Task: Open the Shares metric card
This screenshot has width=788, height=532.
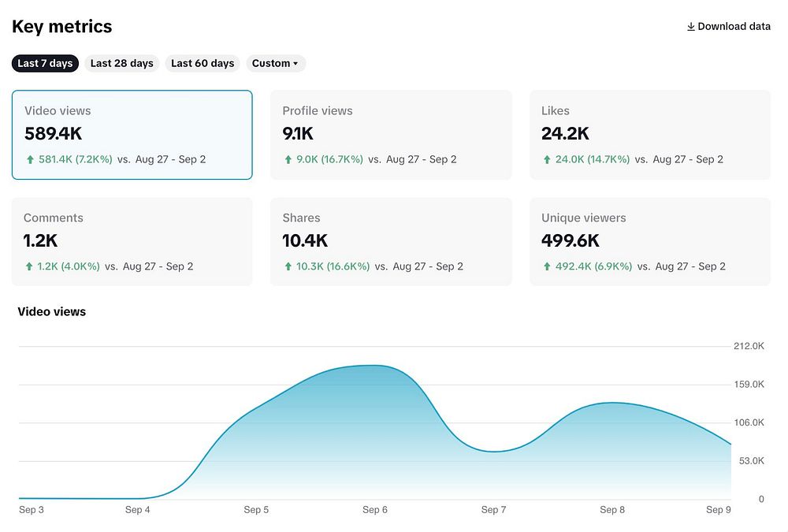Action: tap(391, 242)
